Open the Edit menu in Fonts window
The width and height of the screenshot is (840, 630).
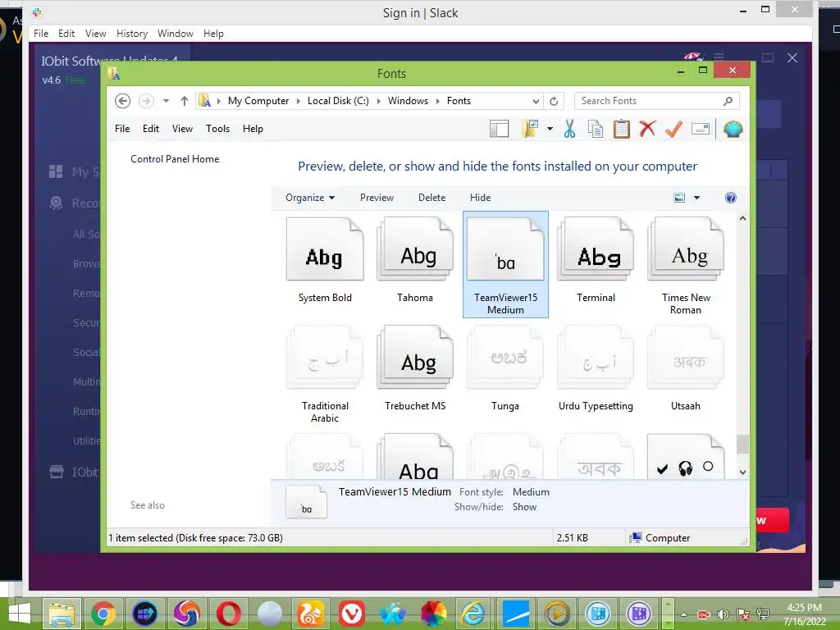151,129
